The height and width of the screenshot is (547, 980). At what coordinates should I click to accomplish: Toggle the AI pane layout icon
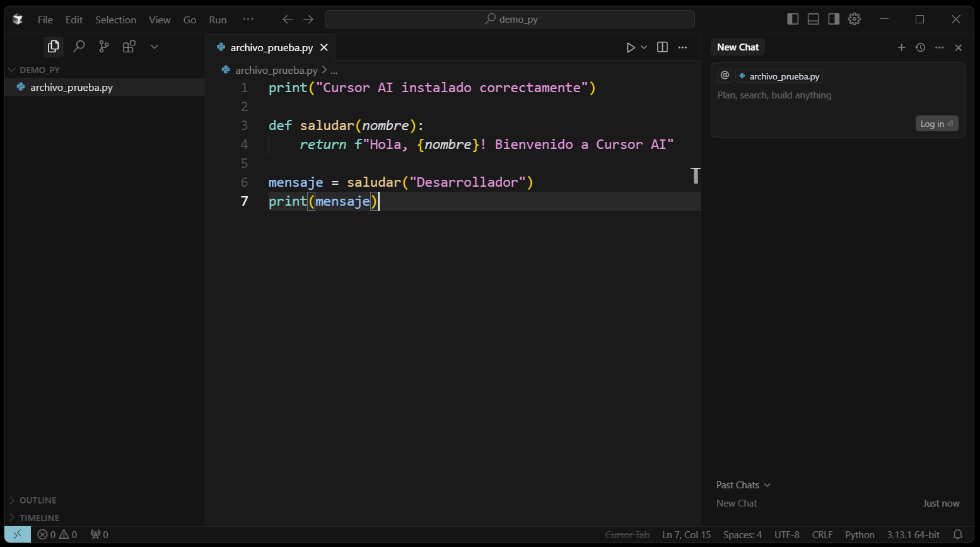tap(834, 20)
